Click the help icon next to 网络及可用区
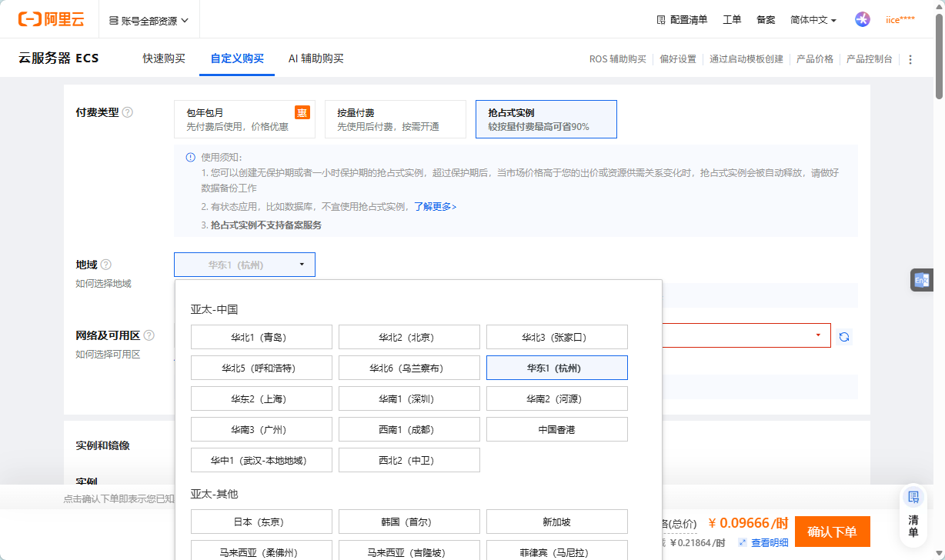The image size is (945, 560). pos(149,335)
